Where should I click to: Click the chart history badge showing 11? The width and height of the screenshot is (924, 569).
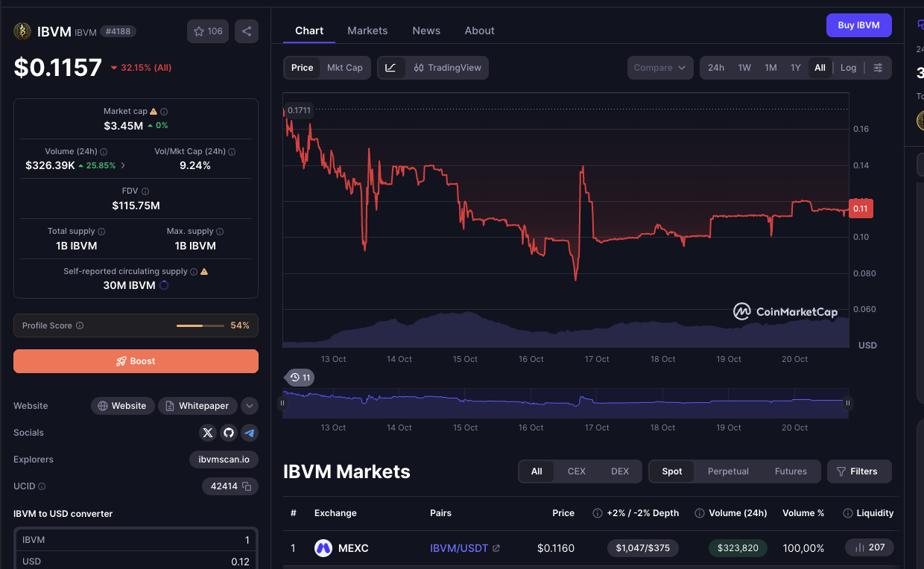click(300, 378)
